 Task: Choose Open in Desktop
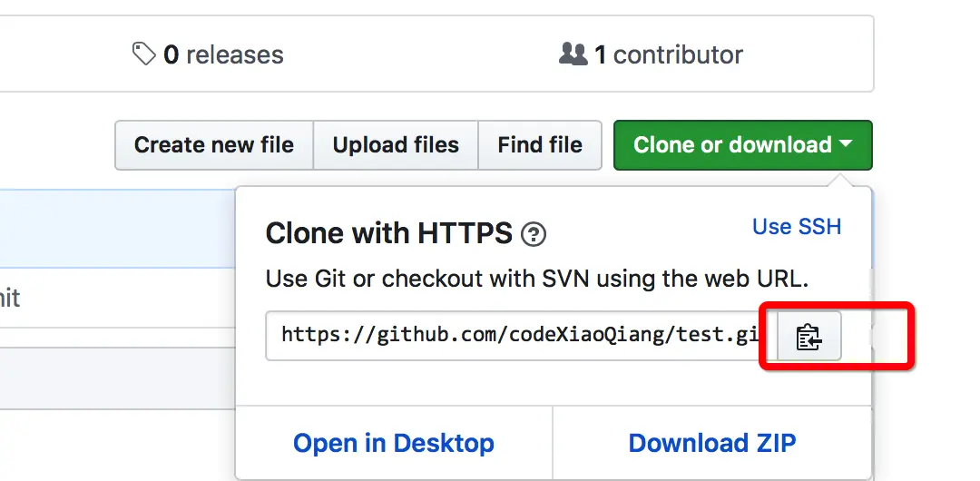click(394, 443)
